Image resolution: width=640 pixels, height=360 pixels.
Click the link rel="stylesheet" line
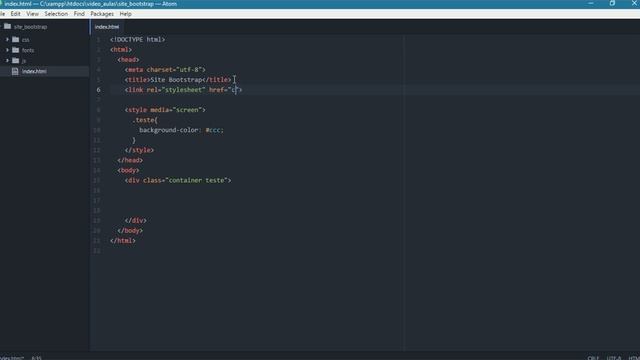tap(183, 90)
